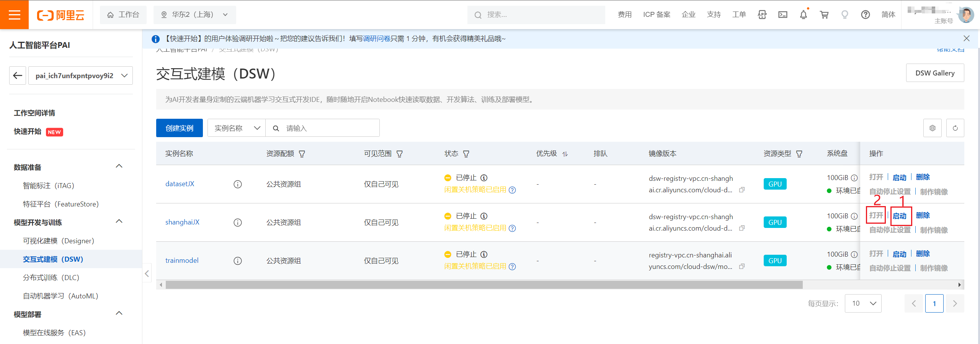This screenshot has height=344, width=980.
Task: Go to next page arrow
Action: [955, 303]
